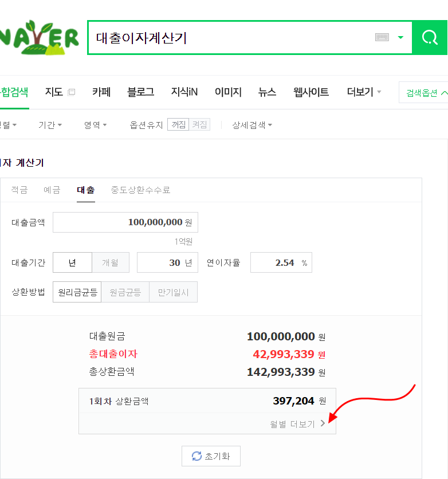Screen dimensions: 448x479
Task: Switch to the 블로그 search tab
Action: click(x=140, y=92)
